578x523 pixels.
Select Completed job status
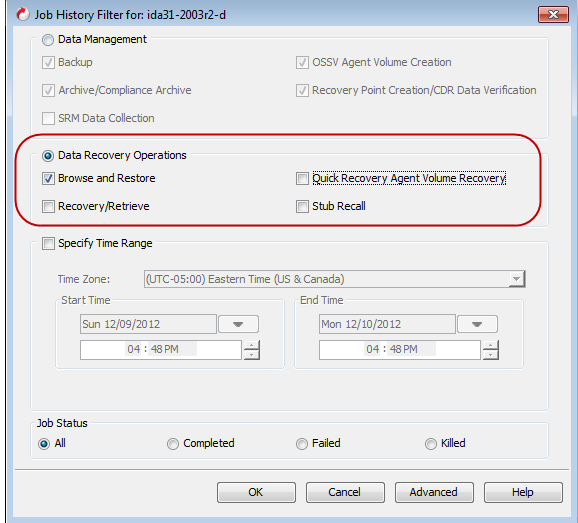click(173, 444)
